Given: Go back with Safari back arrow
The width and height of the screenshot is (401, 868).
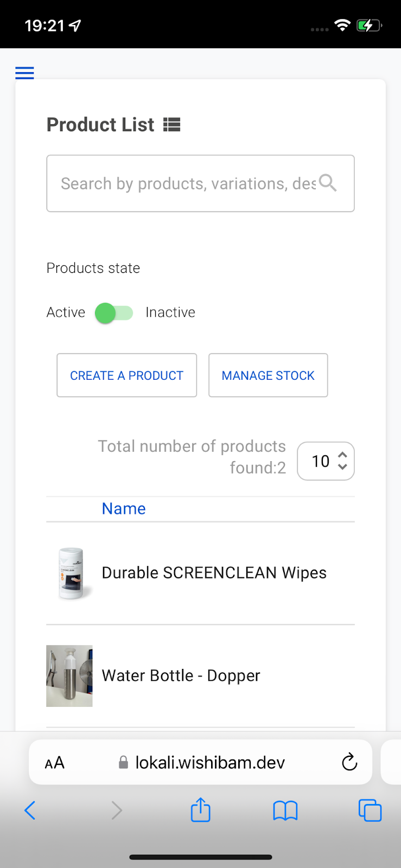Looking at the screenshot, I should coord(30,810).
